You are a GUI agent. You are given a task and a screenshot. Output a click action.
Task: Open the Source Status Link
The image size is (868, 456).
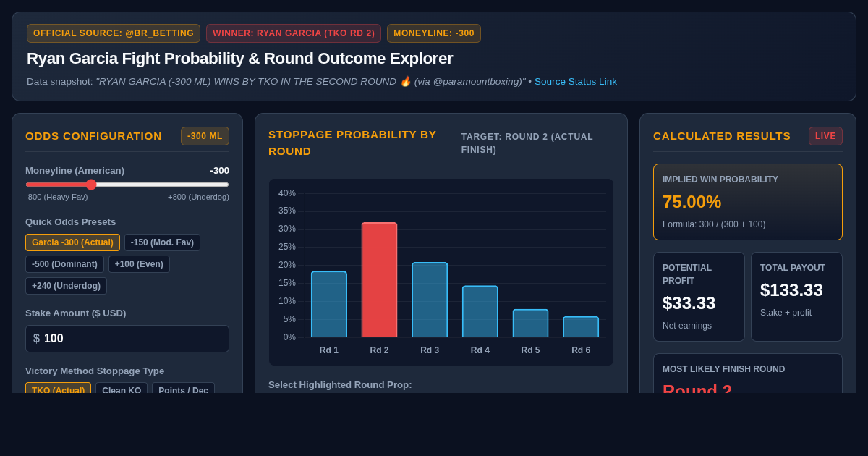click(576, 81)
